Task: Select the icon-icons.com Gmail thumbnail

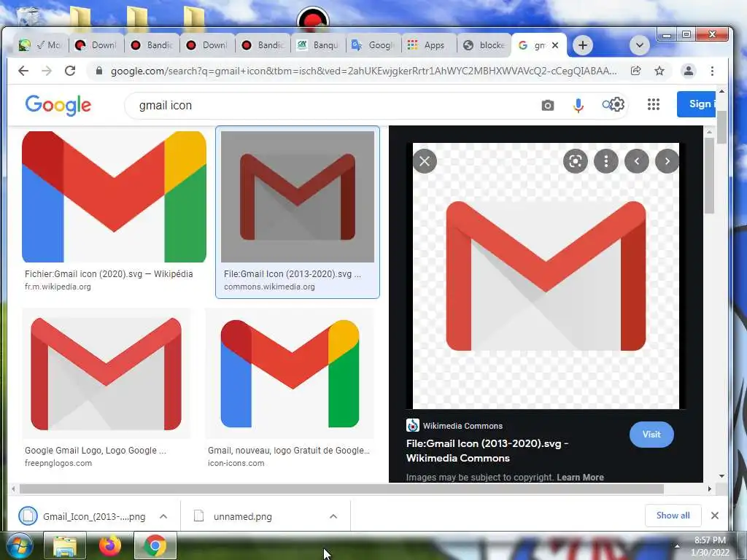Action: click(x=290, y=374)
